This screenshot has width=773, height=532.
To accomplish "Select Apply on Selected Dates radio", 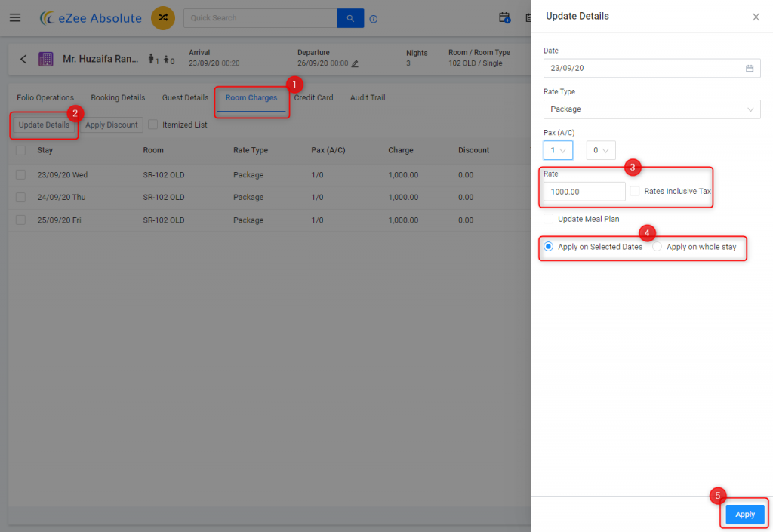I will point(548,246).
